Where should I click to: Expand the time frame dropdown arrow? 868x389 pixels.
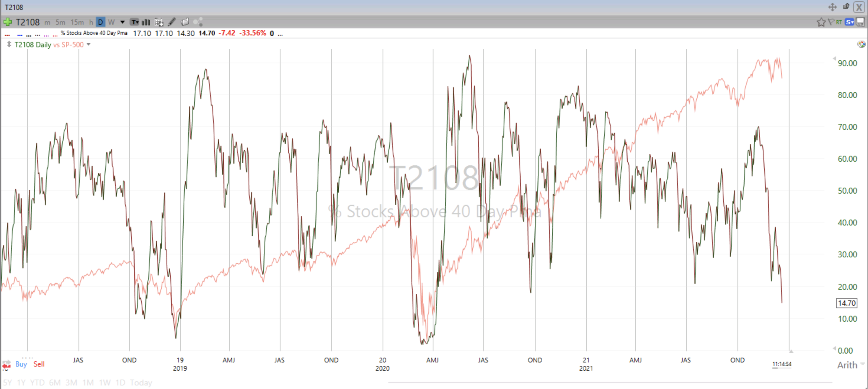[x=123, y=22]
